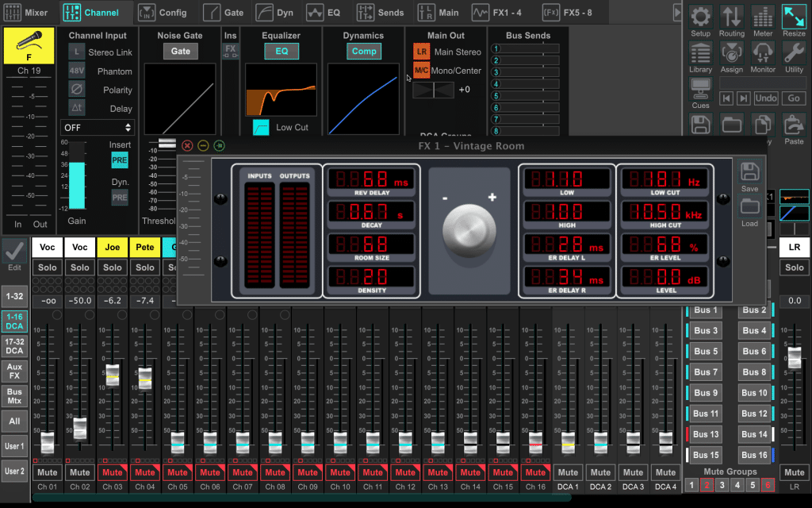Viewport: 812px width, 508px height.
Task: Open the Routing panel icon
Action: pyautogui.click(x=731, y=21)
